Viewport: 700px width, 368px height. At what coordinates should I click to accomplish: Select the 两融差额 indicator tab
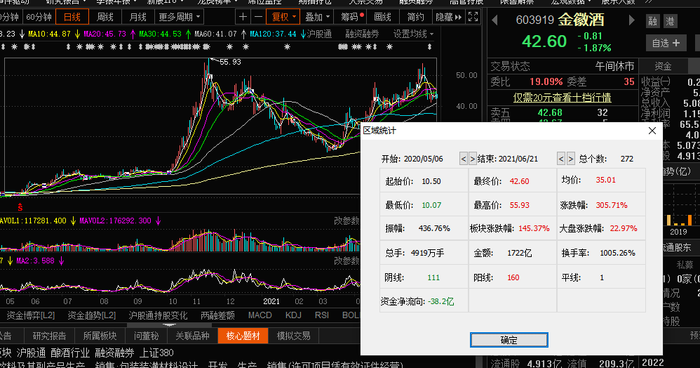coord(217,315)
